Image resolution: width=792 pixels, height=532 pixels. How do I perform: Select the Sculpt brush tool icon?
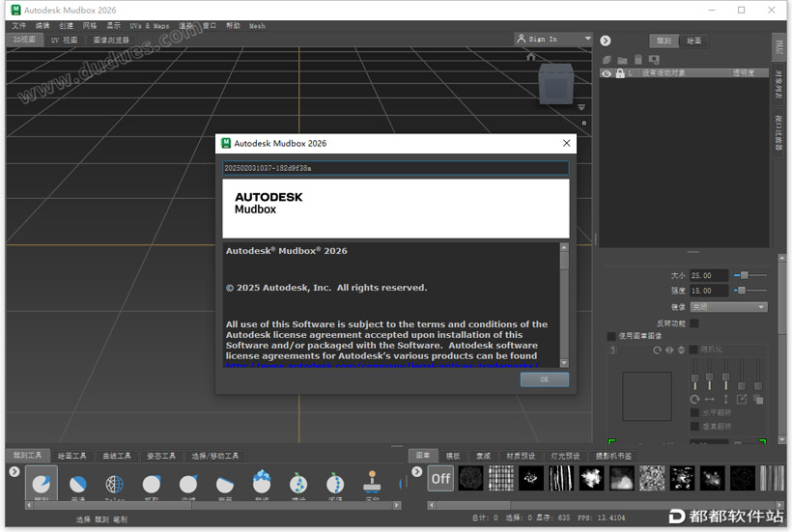tap(41, 484)
